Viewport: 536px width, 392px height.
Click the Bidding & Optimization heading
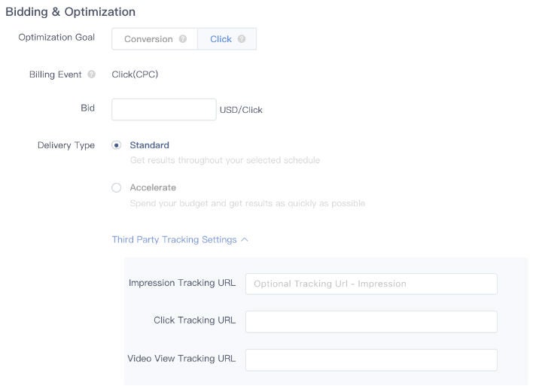click(71, 12)
